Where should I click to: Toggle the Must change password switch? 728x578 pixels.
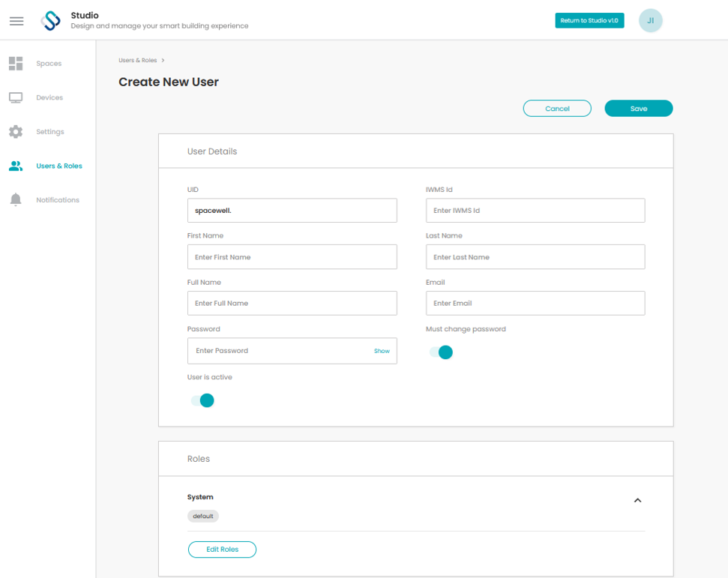pos(441,352)
